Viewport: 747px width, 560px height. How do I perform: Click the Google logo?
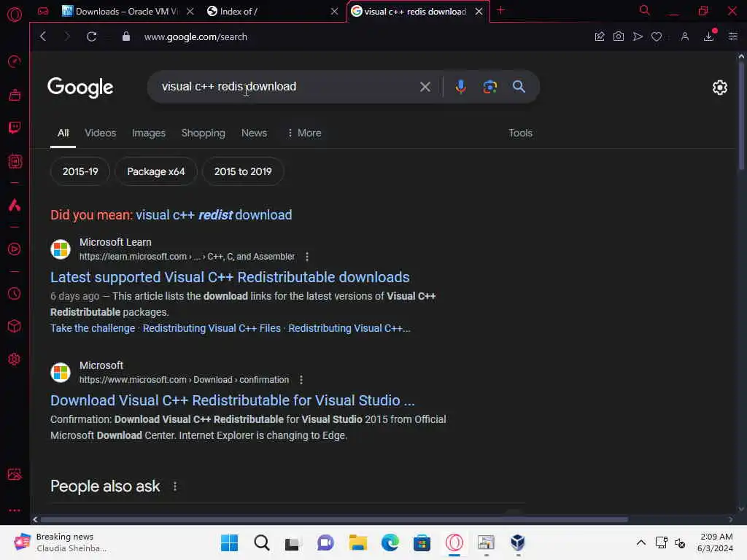(80, 87)
